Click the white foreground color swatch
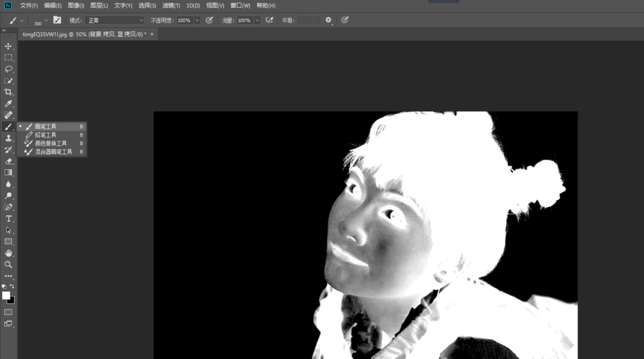The height and width of the screenshot is (359, 644). coord(6,295)
